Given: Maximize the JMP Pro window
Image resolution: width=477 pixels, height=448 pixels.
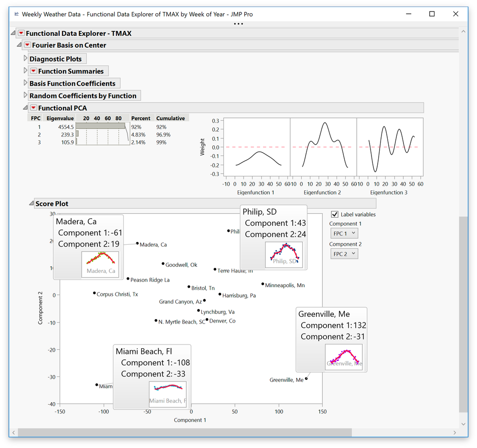Looking at the screenshot, I should (432, 14).
